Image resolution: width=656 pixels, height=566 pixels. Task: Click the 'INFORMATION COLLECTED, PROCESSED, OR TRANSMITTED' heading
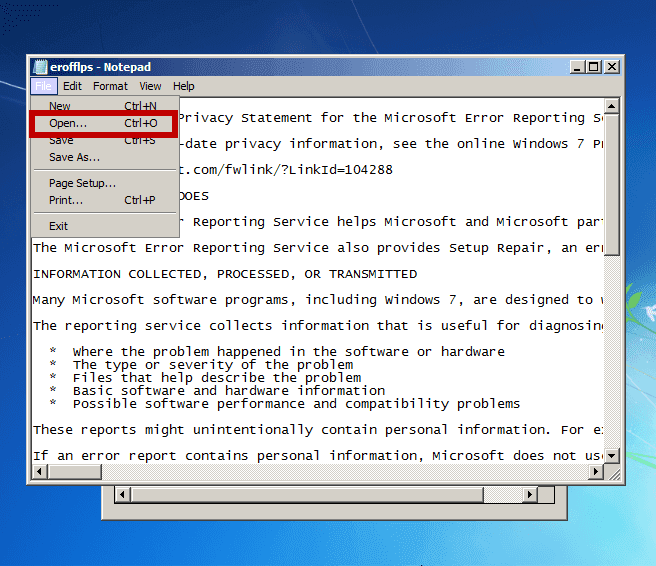pos(225,274)
